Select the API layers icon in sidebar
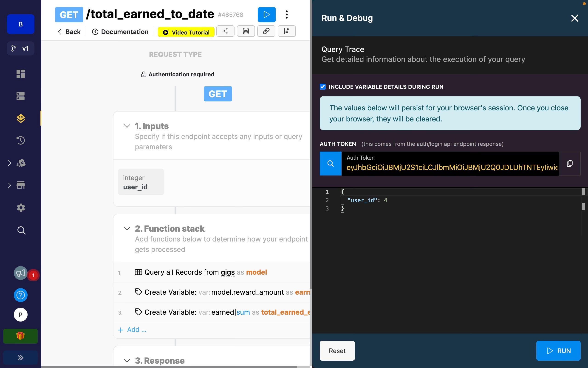The width and height of the screenshot is (588, 368). (21, 118)
